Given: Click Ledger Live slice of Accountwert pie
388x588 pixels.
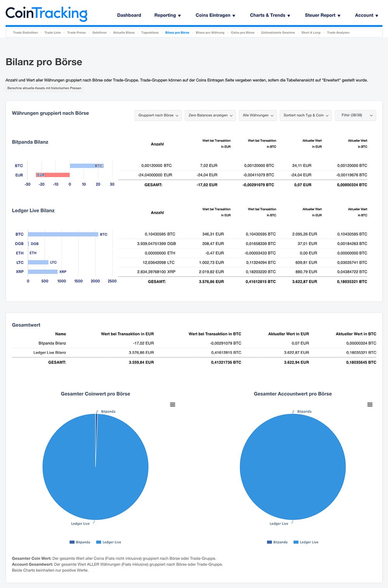Looking at the screenshot, I should (x=293, y=467).
